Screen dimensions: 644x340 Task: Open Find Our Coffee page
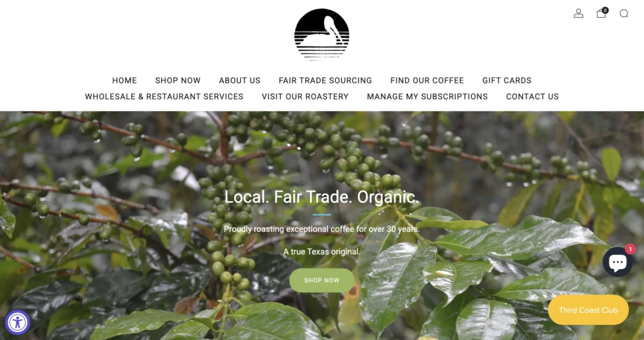point(427,80)
